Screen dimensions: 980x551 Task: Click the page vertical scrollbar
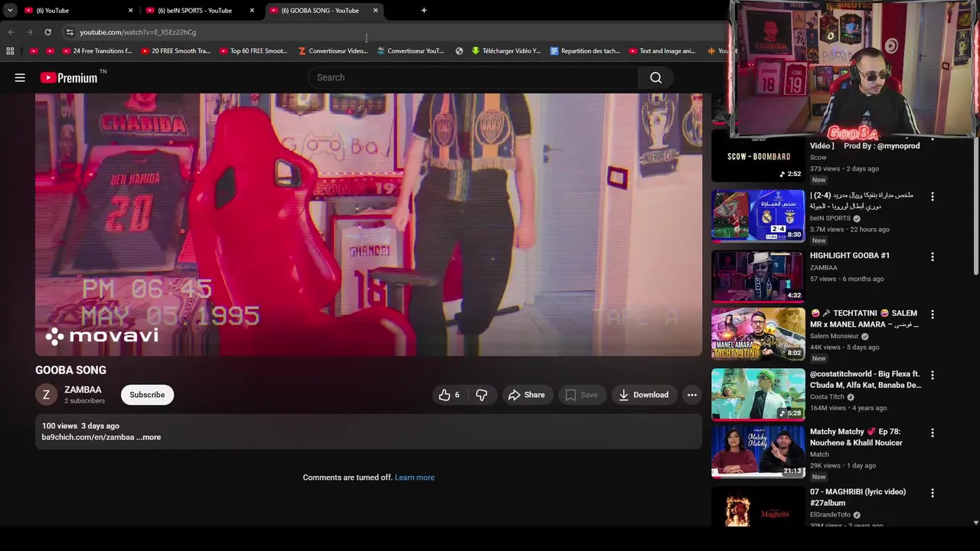[x=975, y=207]
